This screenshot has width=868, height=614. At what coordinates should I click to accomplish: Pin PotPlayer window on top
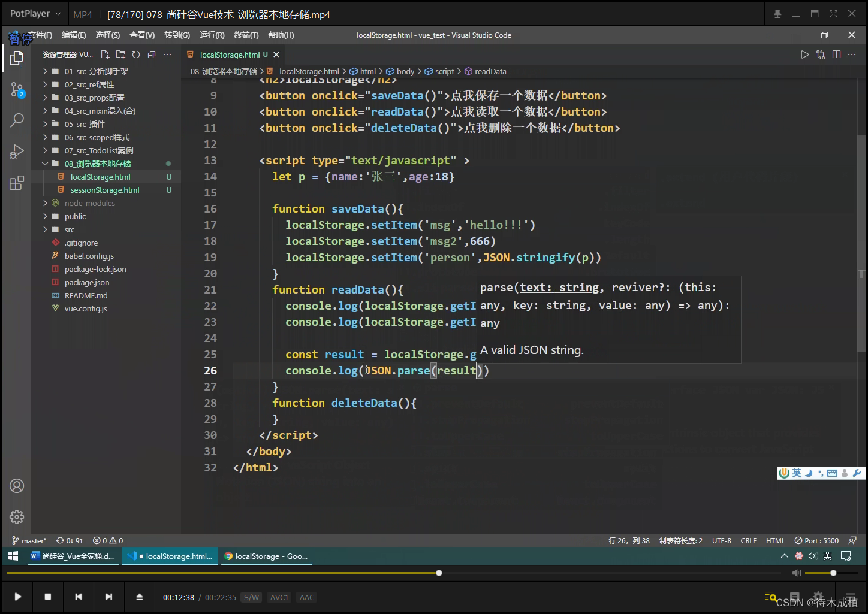tap(777, 14)
